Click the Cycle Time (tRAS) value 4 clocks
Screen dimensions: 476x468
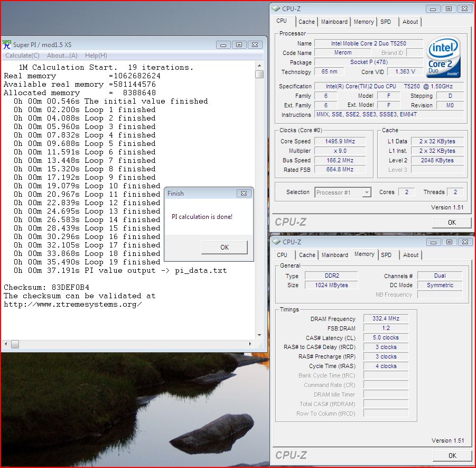pyautogui.click(x=386, y=366)
